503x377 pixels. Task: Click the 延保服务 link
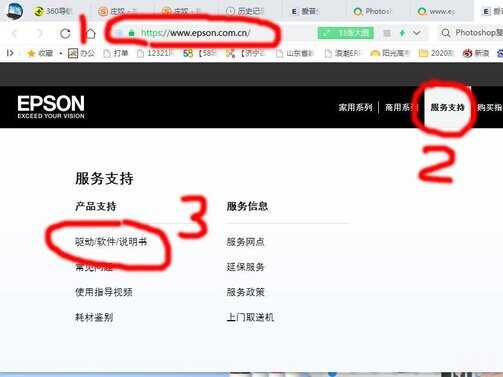click(x=246, y=267)
